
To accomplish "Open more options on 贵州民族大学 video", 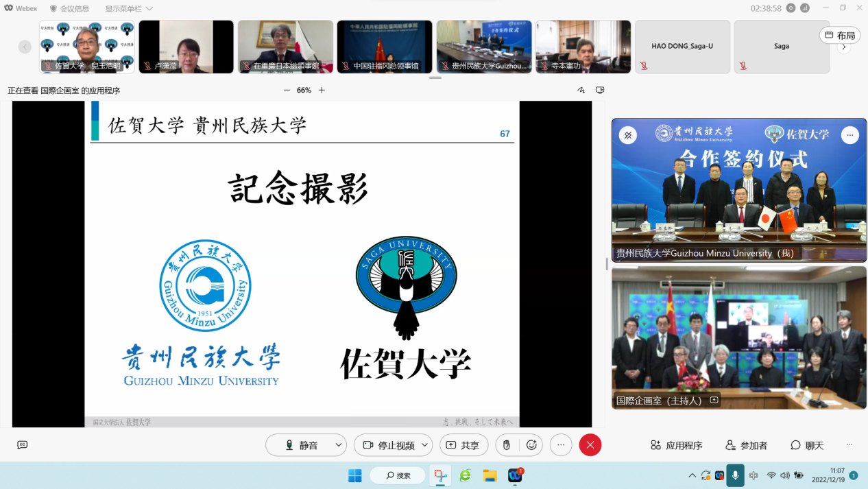I will tap(850, 135).
